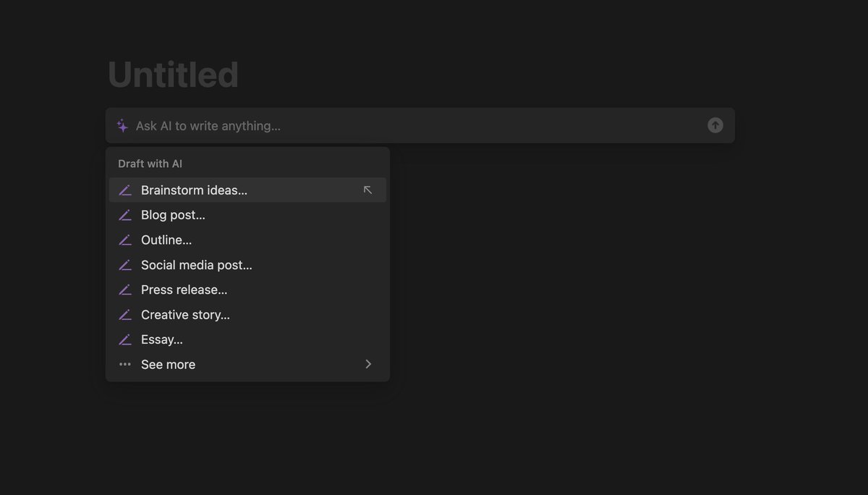Click the pencil icon beside Outline
This screenshot has height=495, width=868.
click(x=125, y=240)
